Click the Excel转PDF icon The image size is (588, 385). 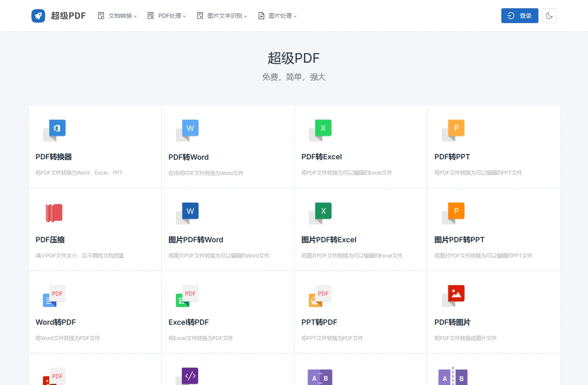click(187, 296)
